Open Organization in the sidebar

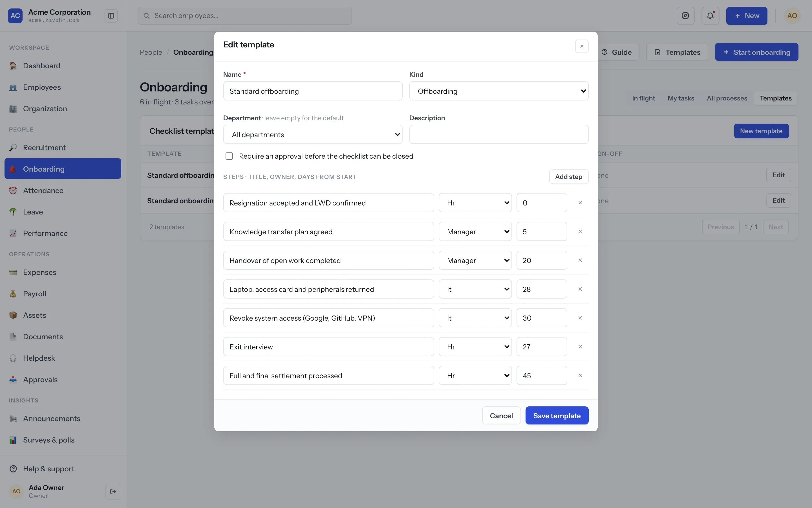click(63, 109)
